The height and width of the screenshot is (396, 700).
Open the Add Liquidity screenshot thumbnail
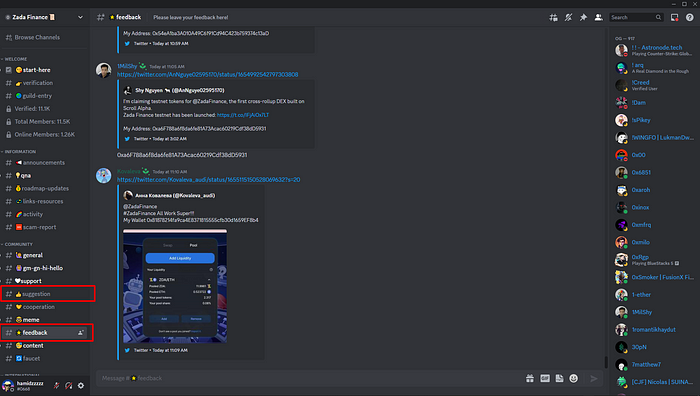(x=175, y=286)
